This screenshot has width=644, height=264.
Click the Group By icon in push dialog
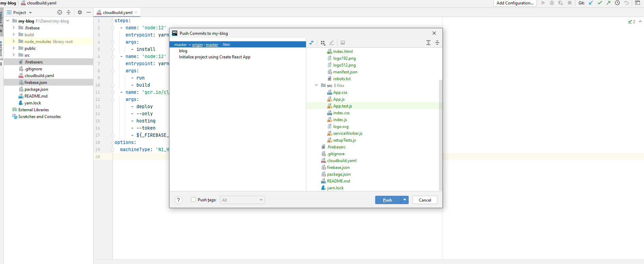coord(323,43)
